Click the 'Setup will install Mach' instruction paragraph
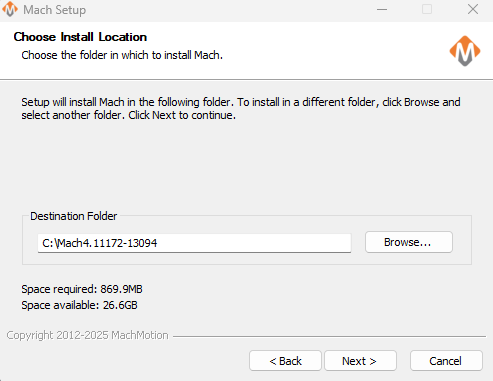 [x=241, y=108]
